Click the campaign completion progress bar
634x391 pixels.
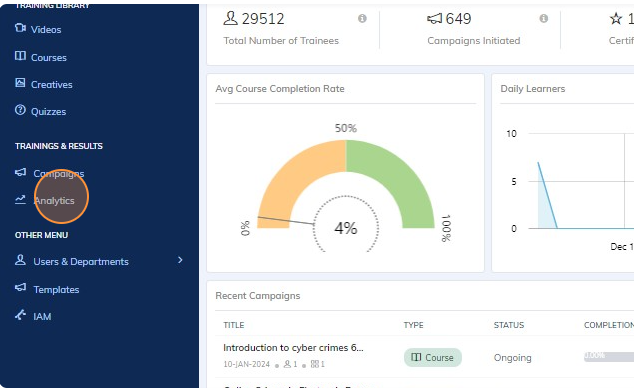[609, 357]
